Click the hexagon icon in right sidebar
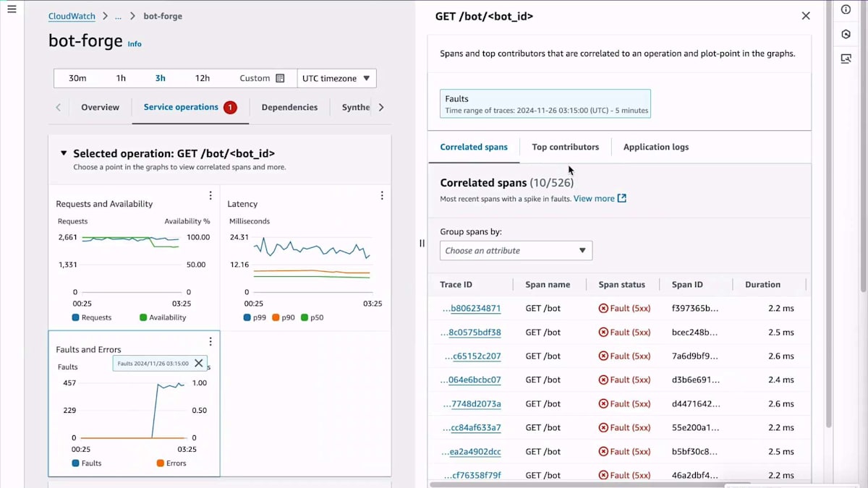 click(x=846, y=34)
